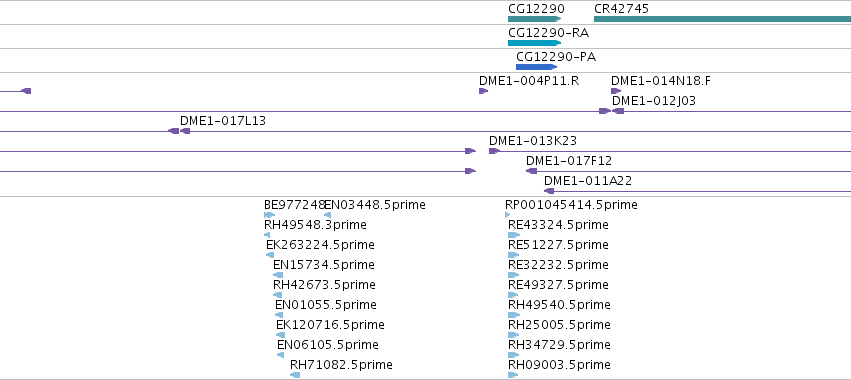The width and height of the screenshot is (851, 380).
Task: Click the CG12290 gene arrow glyph
Action: tap(534, 19)
